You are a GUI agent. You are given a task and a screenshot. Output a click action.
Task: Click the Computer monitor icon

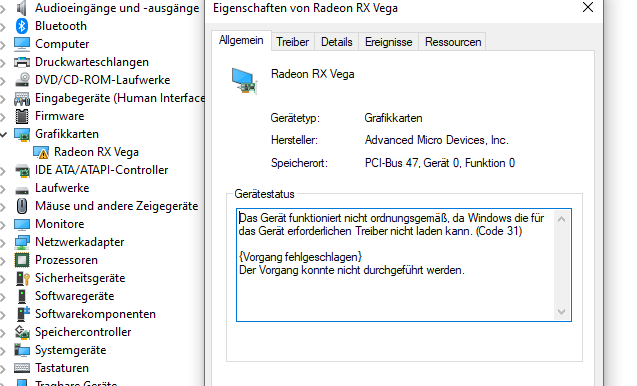tap(22, 44)
